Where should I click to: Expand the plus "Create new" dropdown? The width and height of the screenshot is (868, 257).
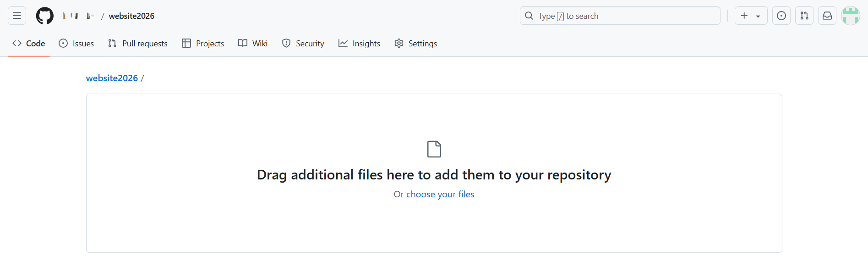(x=751, y=16)
